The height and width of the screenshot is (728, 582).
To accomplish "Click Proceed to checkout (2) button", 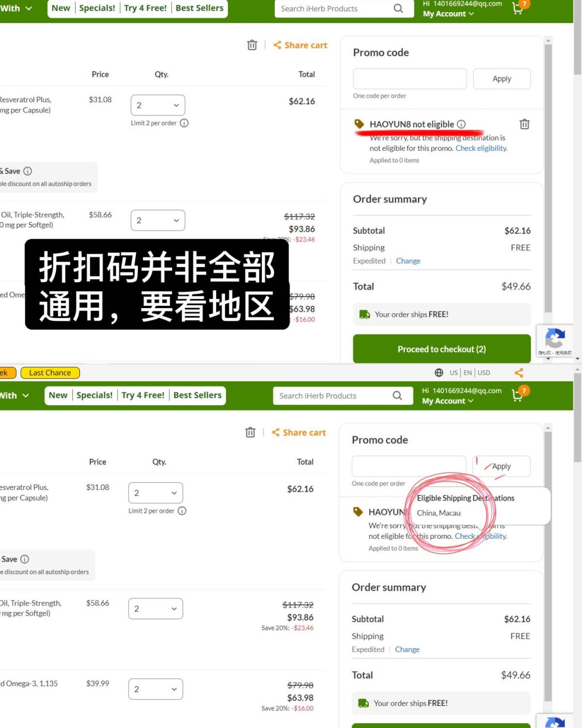I will pos(442,349).
